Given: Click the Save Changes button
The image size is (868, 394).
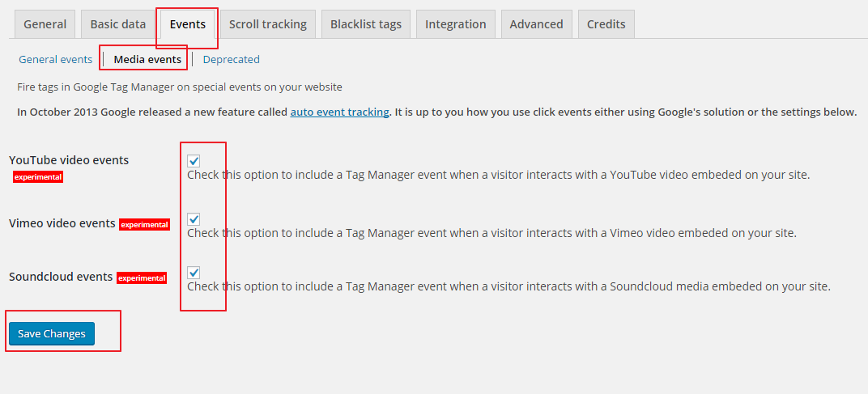Looking at the screenshot, I should point(52,333).
